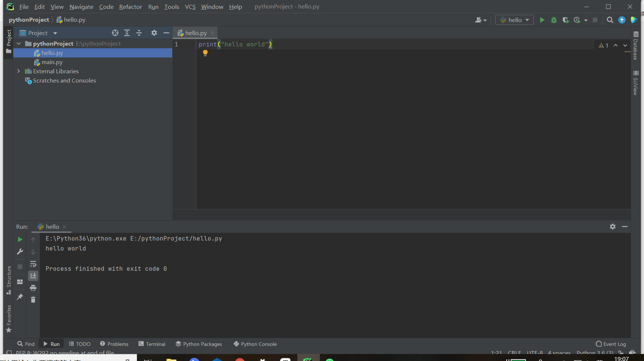
Task: Open the hello run configuration dropdown
Action: (x=514, y=20)
